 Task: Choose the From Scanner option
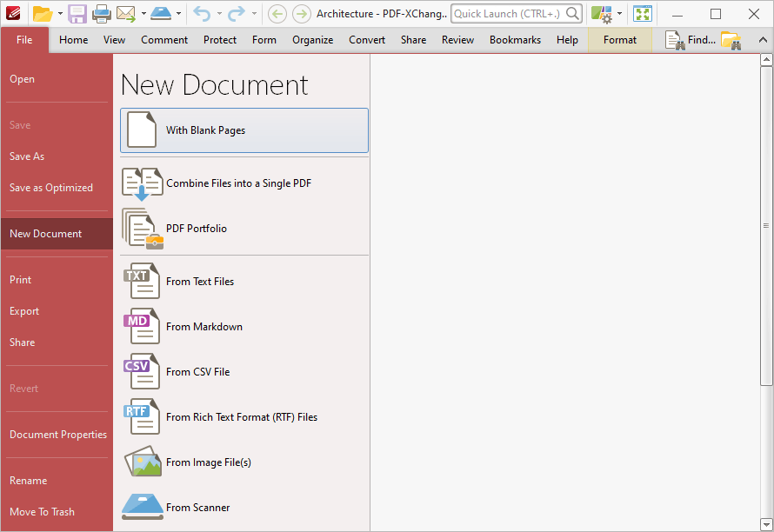(x=244, y=508)
